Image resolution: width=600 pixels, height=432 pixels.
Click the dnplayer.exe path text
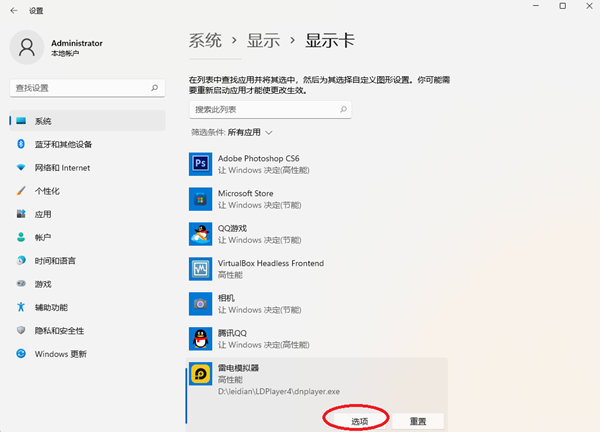click(279, 391)
